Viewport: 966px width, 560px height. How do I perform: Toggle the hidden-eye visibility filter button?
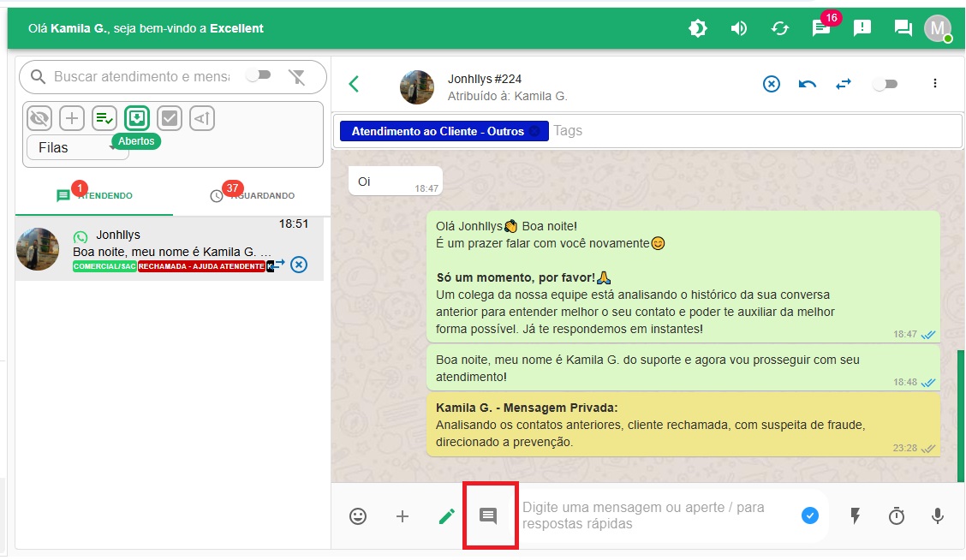coord(39,118)
